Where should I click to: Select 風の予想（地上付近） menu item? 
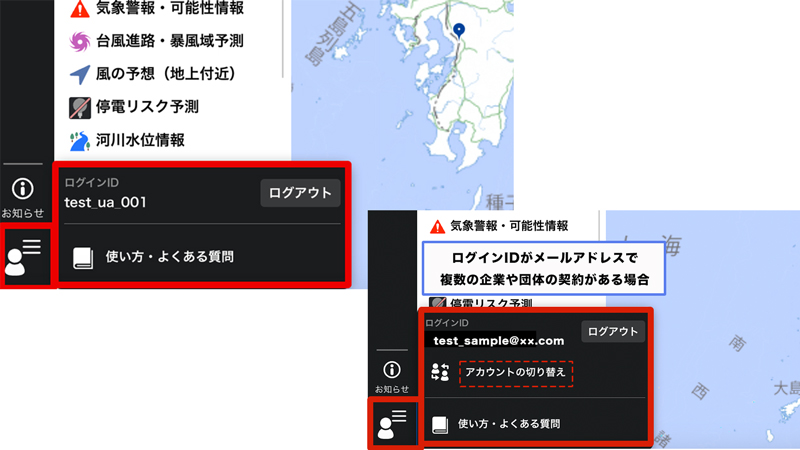[x=166, y=74]
